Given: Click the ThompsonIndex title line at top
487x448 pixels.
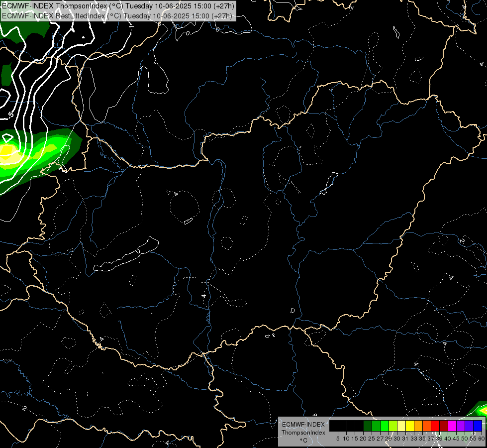Looking at the screenshot, I should 118,6.
